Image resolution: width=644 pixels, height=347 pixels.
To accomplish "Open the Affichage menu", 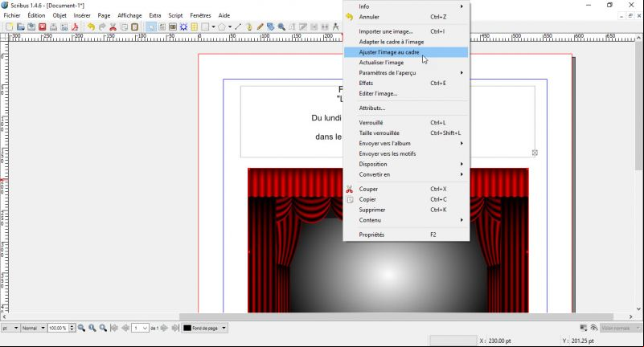I will coord(129,15).
